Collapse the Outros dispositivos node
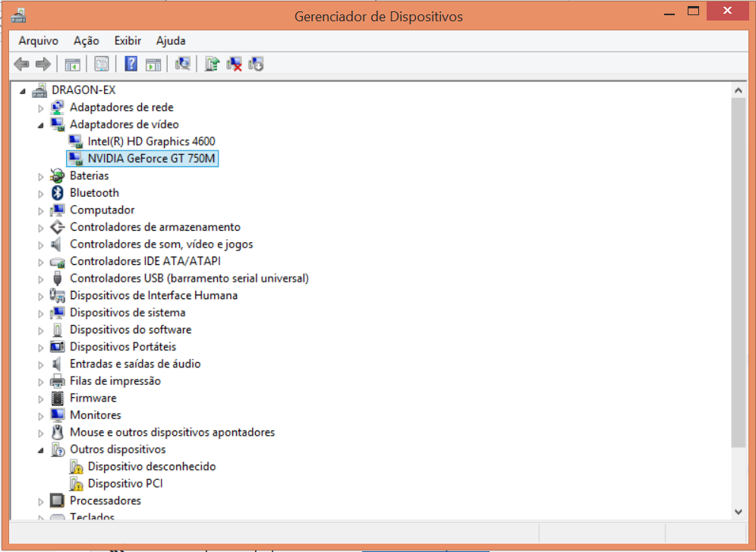 (41, 450)
